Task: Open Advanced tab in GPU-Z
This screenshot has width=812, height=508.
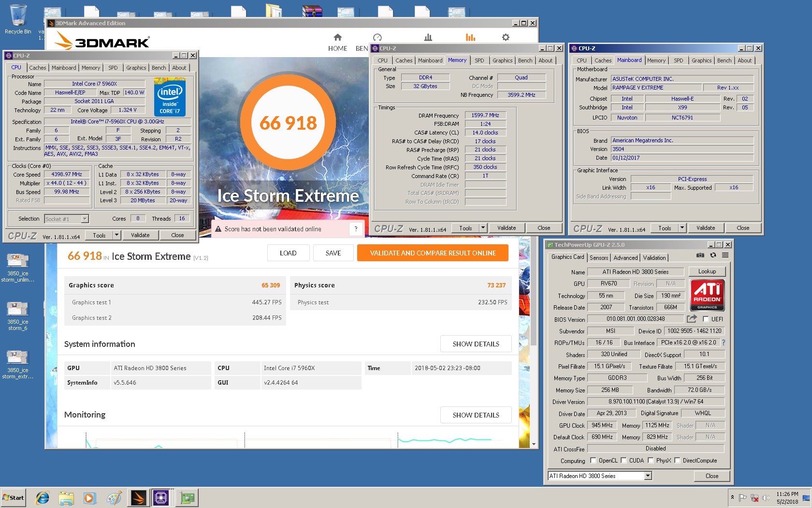Action: point(625,258)
